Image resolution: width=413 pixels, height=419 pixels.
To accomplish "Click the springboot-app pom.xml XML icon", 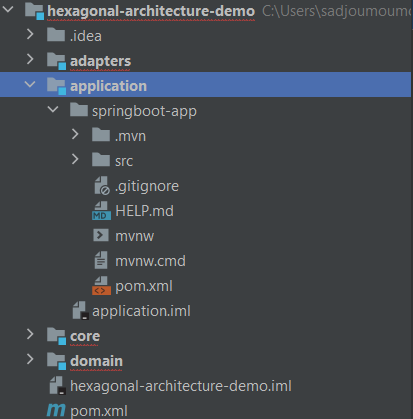I will tap(101, 286).
